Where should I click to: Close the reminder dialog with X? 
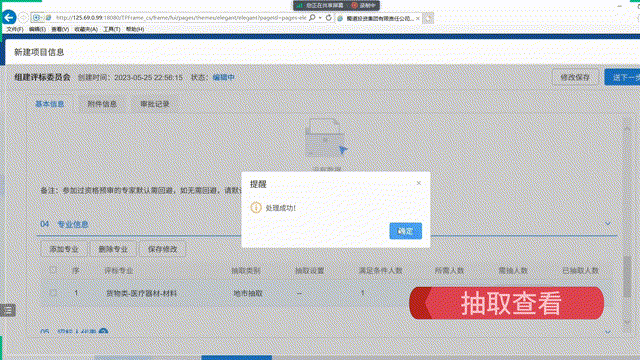pos(418,183)
